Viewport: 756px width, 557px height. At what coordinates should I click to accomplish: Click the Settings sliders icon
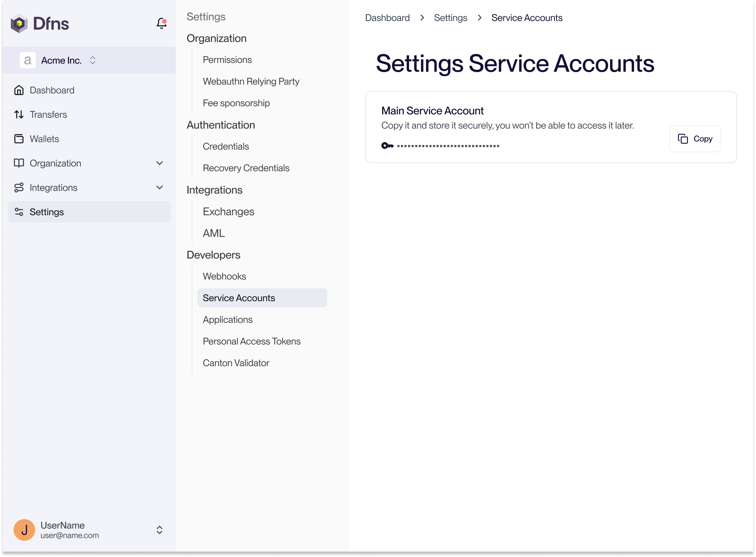[x=19, y=212]
